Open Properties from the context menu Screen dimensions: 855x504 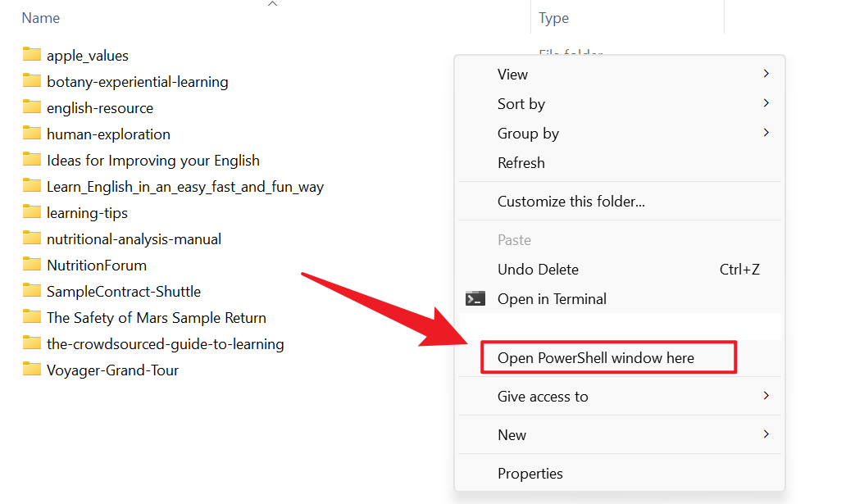[x=530, y=474]
